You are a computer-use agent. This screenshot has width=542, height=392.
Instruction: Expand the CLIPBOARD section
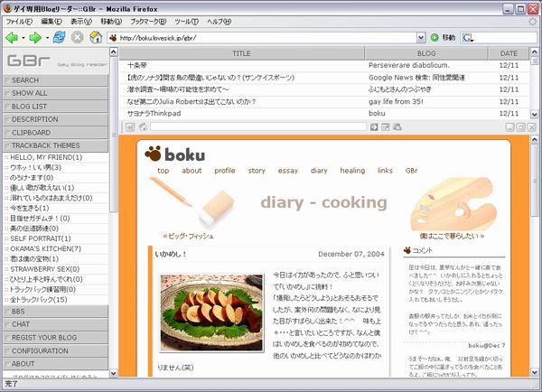[x=55, y=133]
